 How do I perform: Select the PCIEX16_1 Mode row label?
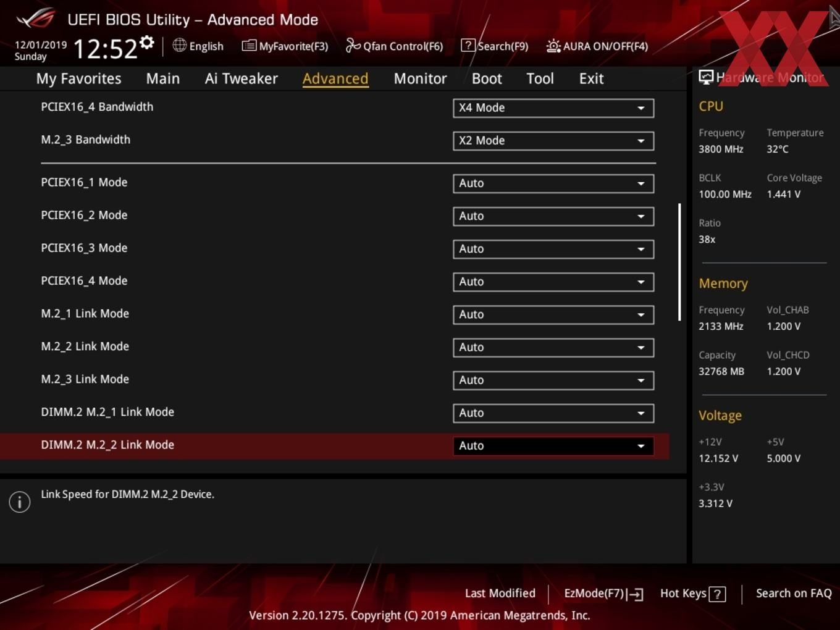(x=84, y=182)
